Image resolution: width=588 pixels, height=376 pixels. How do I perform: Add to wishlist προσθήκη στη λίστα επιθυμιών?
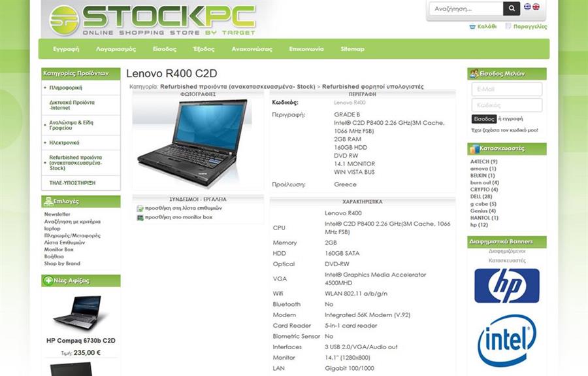click(x=184, y=208)
